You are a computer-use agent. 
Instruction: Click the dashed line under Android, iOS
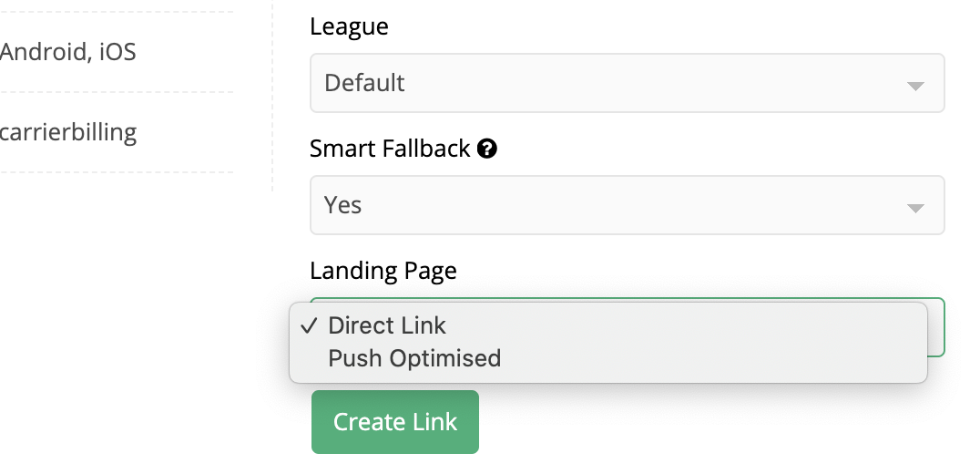117,92
